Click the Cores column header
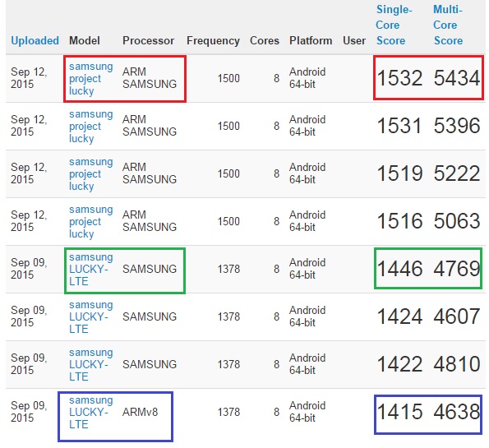Image resolution: width=489 pixels, height=448 pixels. [x=265, y=40]
